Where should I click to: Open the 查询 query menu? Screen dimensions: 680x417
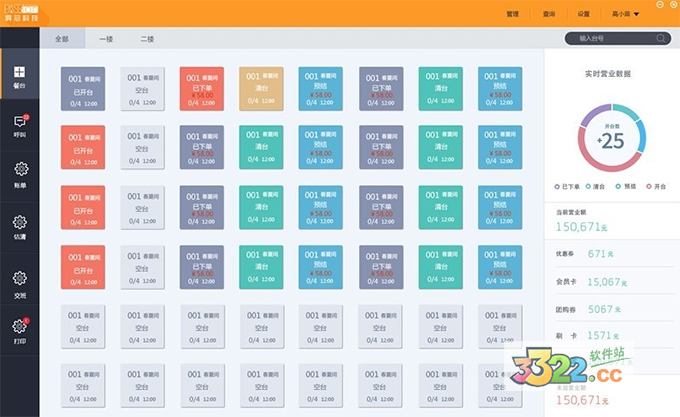[549, 14]
